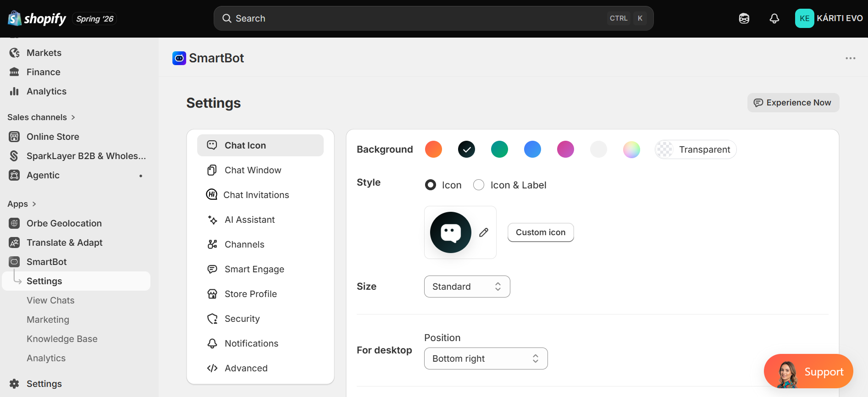Viewport: 868px width, 397px height.
Task: Click the SmartBot app header logo
Action: click(x=179, y=58)
